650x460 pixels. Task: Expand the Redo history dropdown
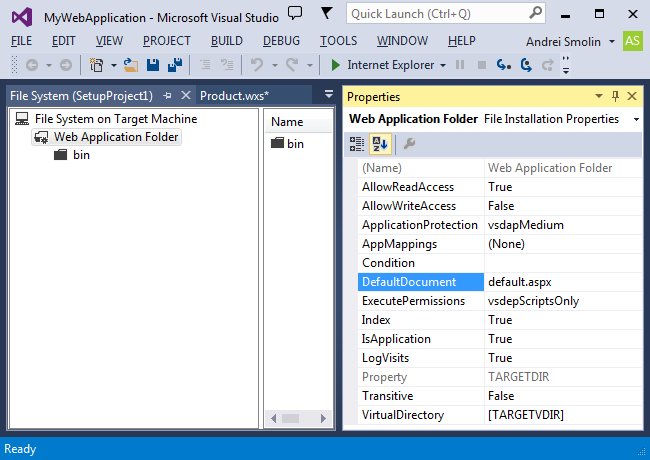(309, 65)
